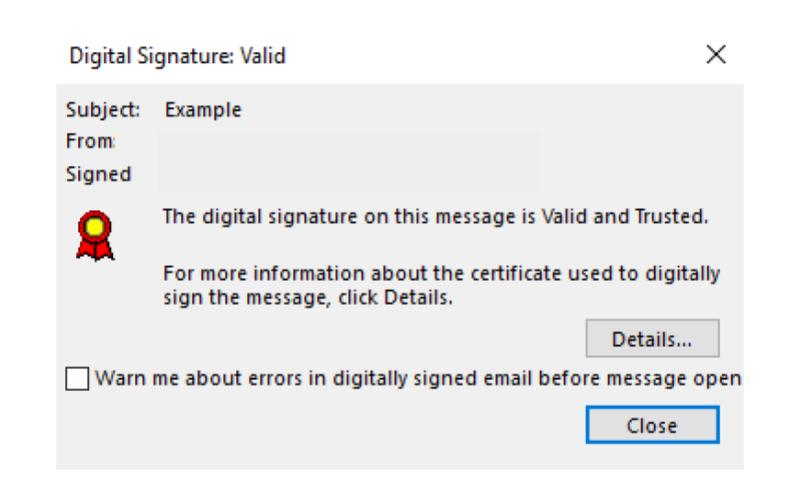
Task: Click the 'Digital Signature: Valid' dialog title
Action: pos(171,59)
